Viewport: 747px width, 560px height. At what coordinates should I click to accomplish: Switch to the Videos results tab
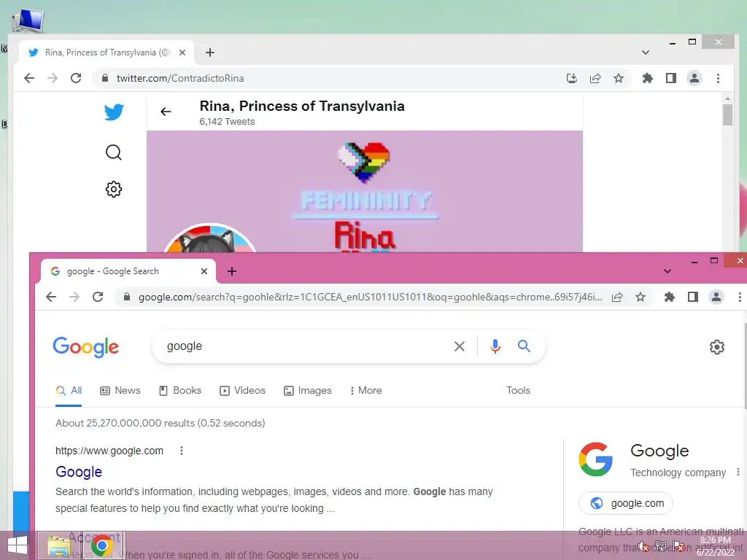[242, 391]
